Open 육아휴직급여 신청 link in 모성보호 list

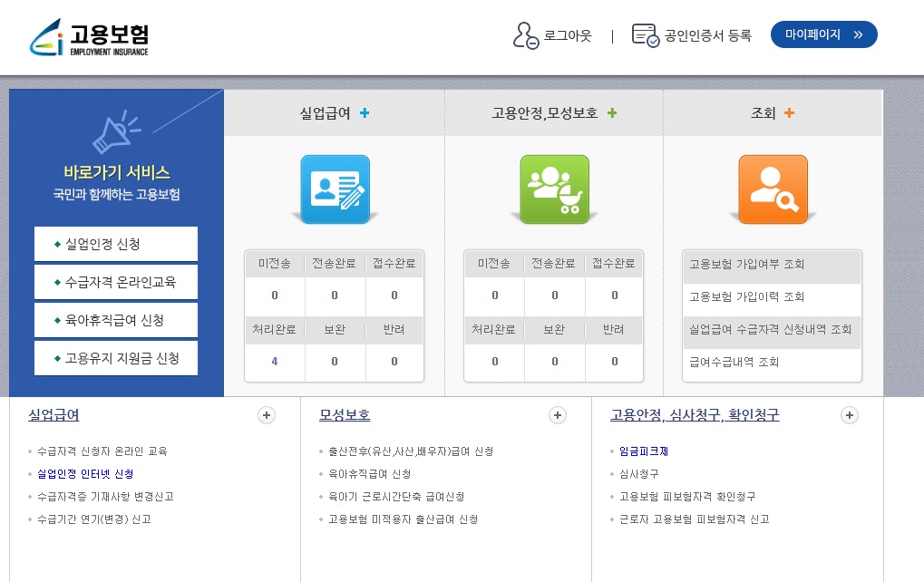pyautogui.click(x=369, y=473)
